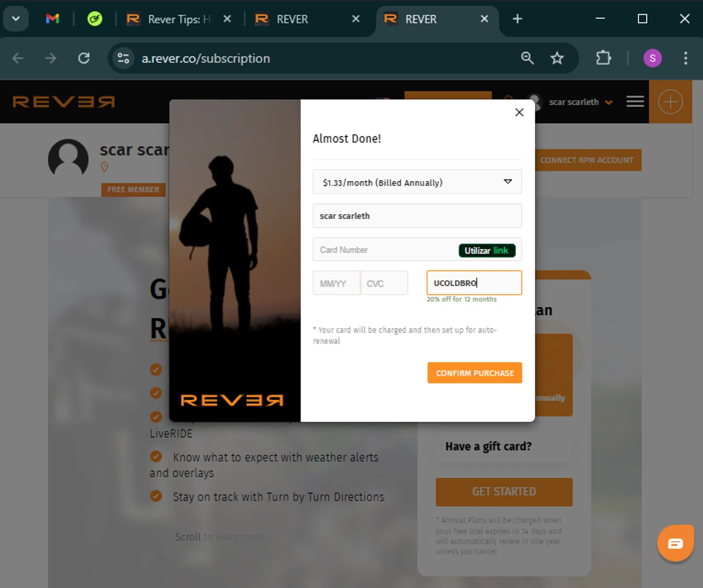Open the Gmail pinned tab
The height and width of the screenshot is (588, 703).
(52, 19)
